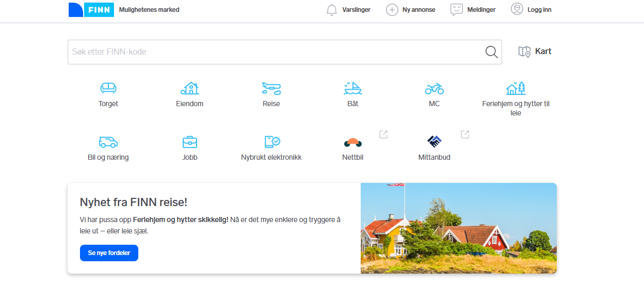Select the Feriehjem og hytter cabin icon

516,88
